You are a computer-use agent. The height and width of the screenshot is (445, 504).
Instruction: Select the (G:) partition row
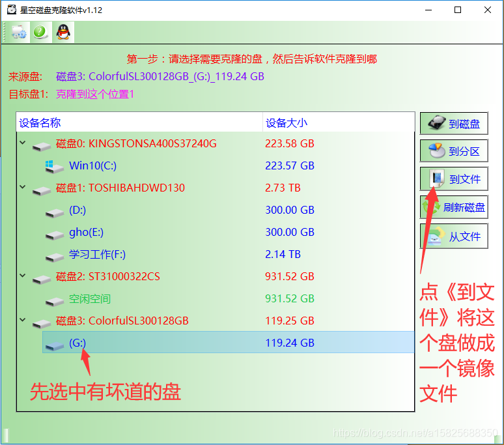tap(228, 343)
